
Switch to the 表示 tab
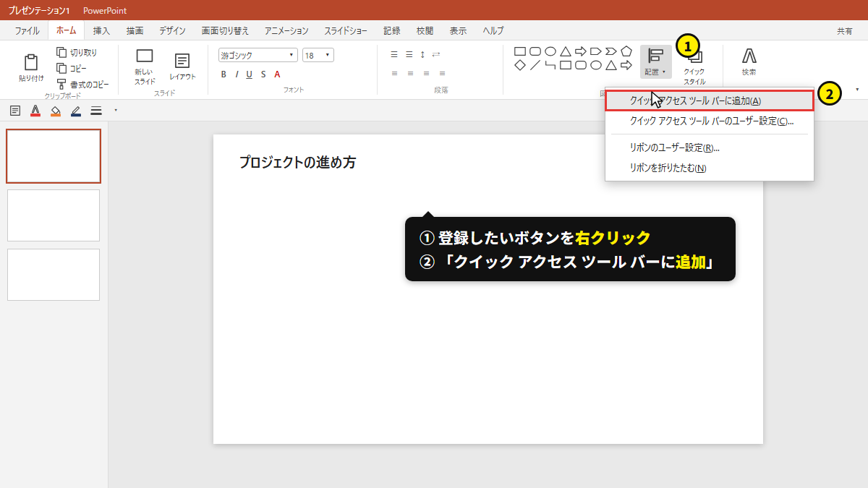pos(458,30)
